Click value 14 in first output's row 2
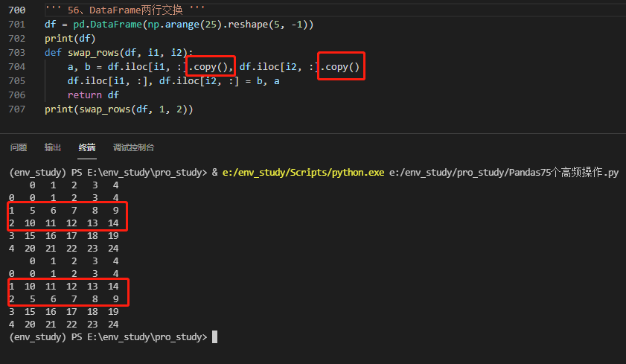The image size is (626, 364). pyautogui.click(x=113, y=223)
